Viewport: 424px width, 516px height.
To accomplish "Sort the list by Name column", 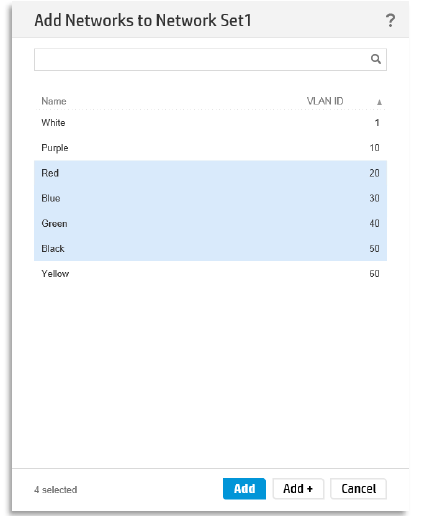I will click(x=54, y=101).
